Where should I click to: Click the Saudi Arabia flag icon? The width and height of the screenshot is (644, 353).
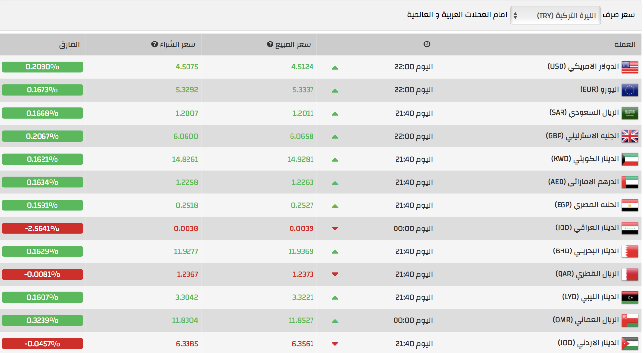[629, 113]
